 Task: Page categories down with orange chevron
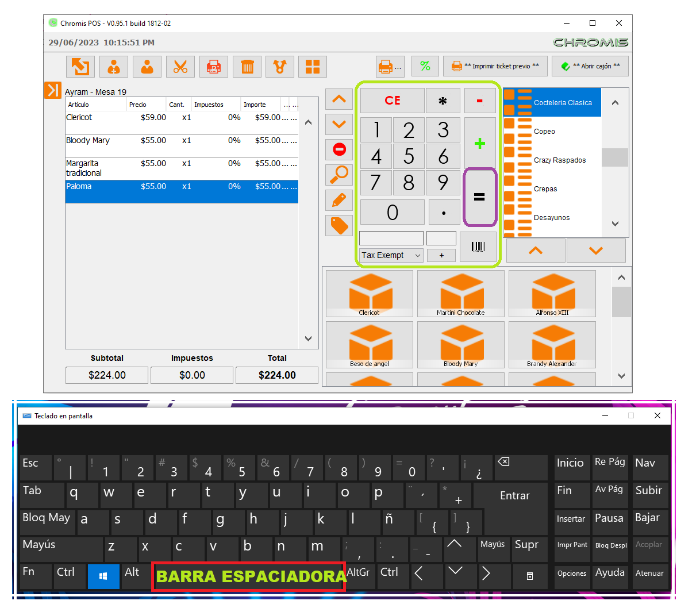coord(596,251)
